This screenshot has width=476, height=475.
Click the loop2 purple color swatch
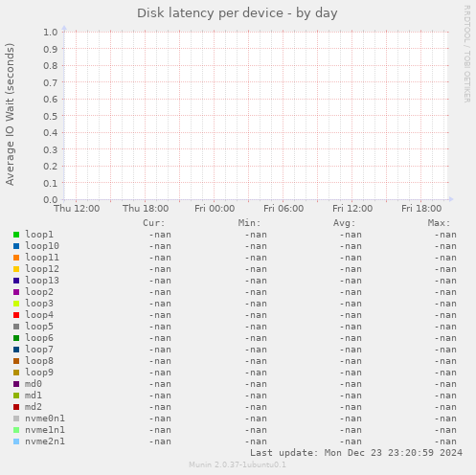pyautogui.click(x=16, y=292)
